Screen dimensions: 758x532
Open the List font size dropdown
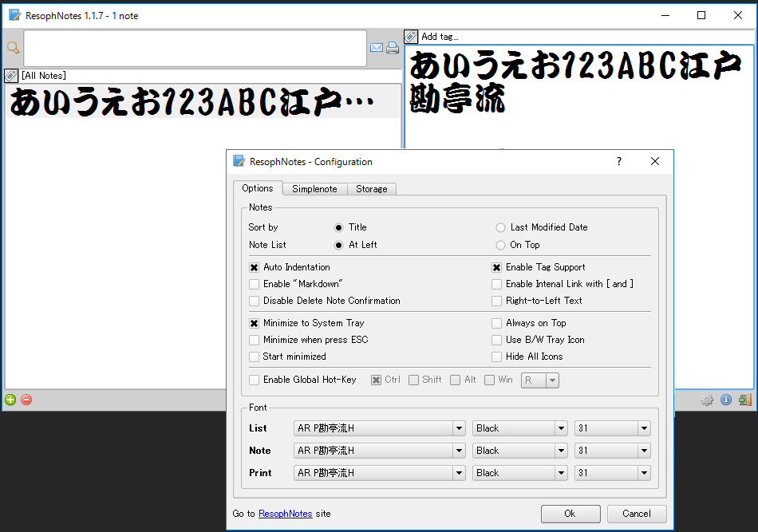(x=613, y=428)
